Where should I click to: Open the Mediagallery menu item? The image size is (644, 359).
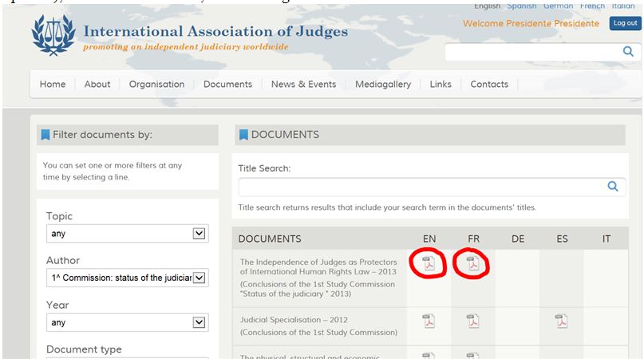click(x=383, y=85)
